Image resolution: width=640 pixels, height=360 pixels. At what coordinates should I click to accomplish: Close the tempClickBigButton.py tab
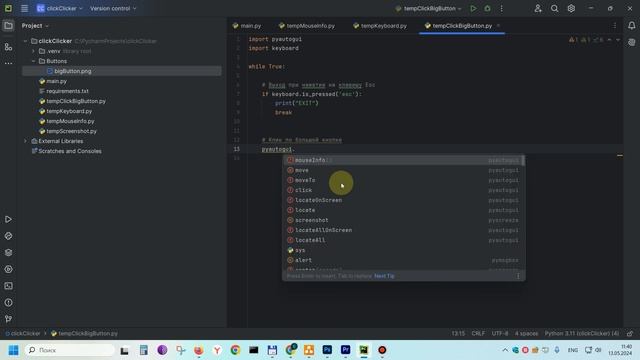point(498,26)
